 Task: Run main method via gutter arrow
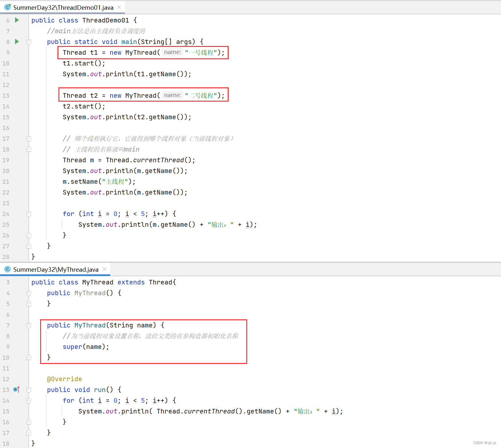[x=17, y=42]
